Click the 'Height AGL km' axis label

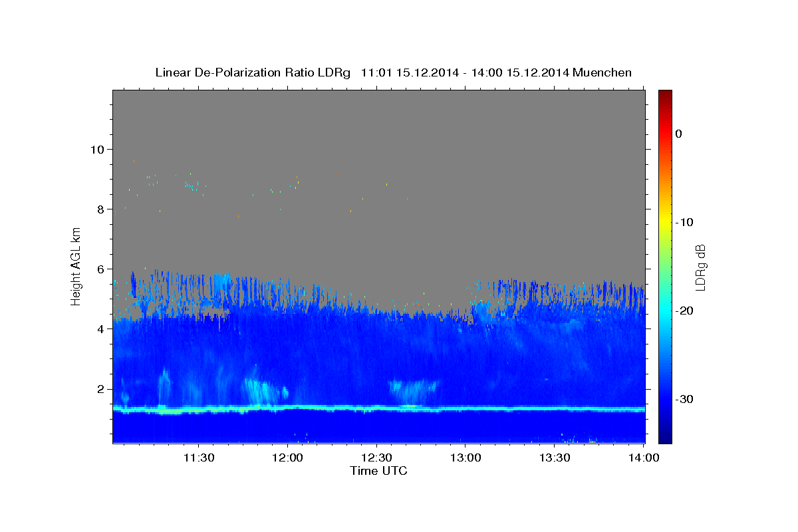pos(76,266)
